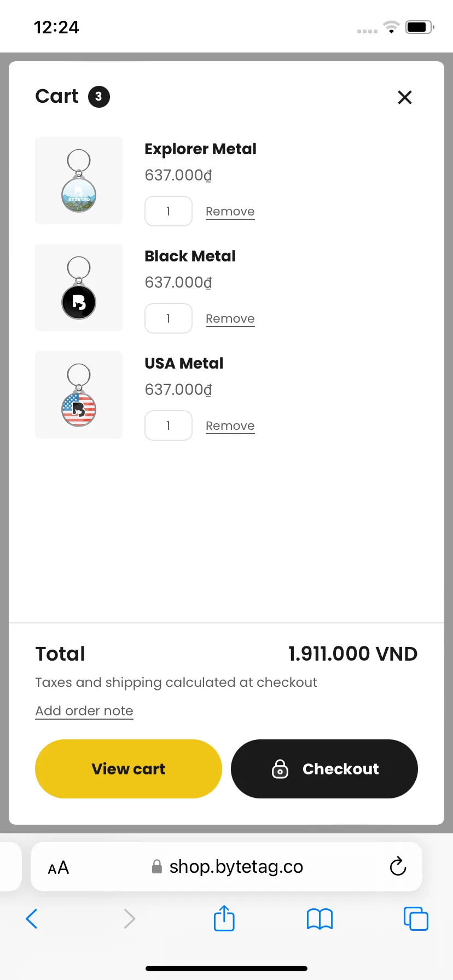Close the cart with the X icon
This screenshot has height=980, width=453.
pos(404,97)
